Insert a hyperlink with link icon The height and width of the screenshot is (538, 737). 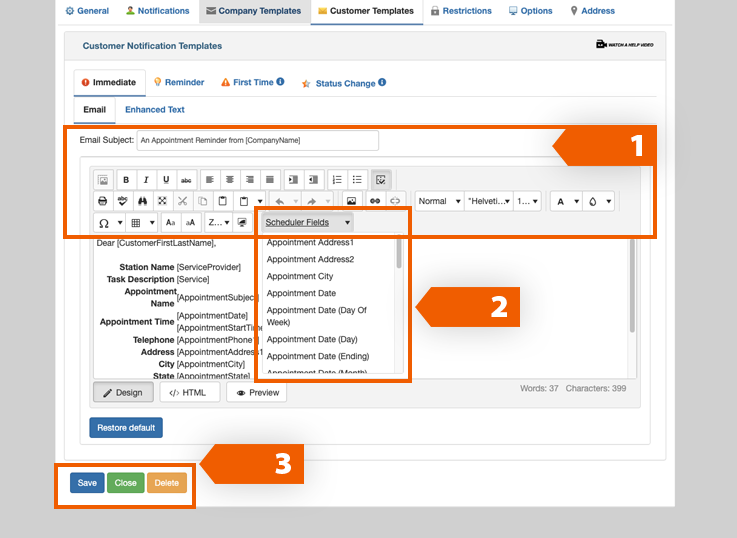pyautogui.click(x=375, y=201)
